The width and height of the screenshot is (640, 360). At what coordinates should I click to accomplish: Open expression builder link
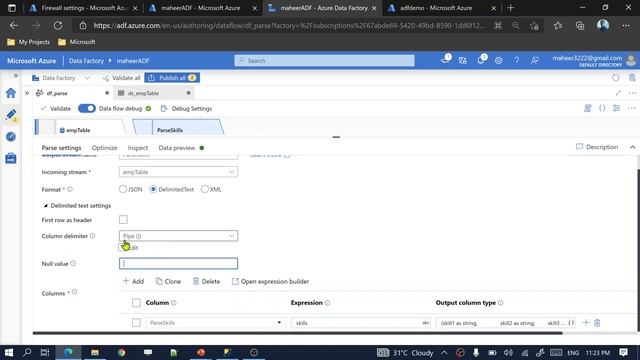270,281
